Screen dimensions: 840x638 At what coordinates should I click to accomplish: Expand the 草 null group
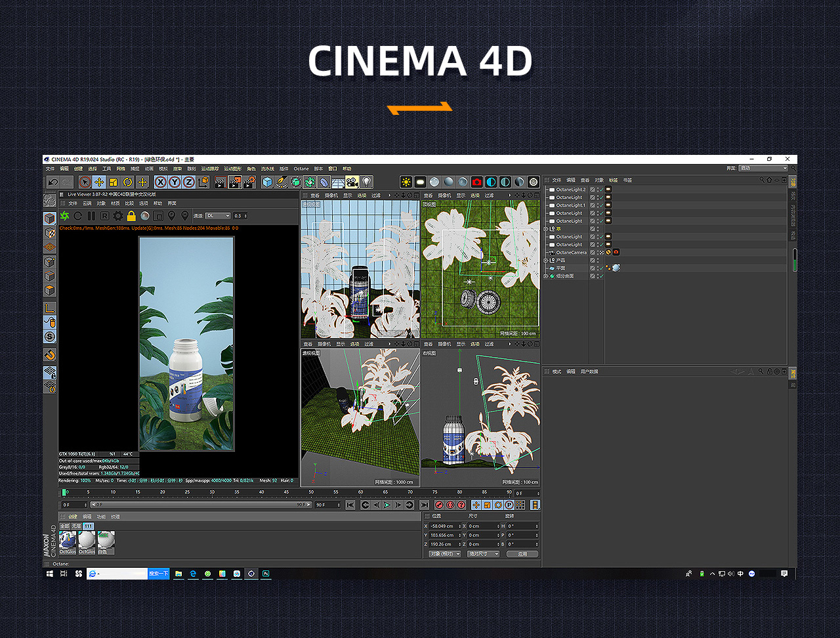tap(545, 229)
